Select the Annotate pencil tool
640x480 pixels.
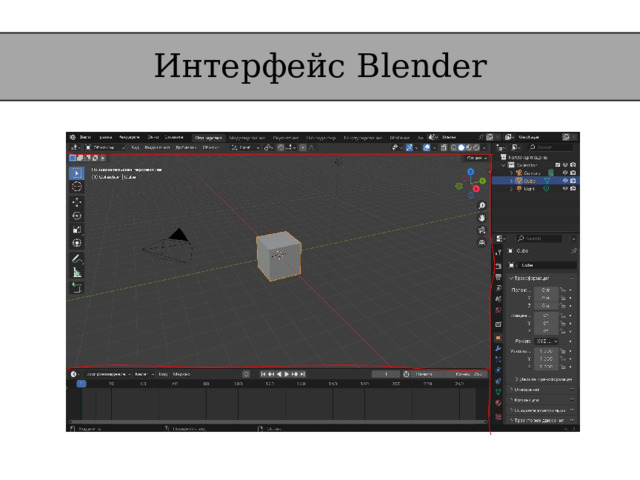[x=77, y=258]
